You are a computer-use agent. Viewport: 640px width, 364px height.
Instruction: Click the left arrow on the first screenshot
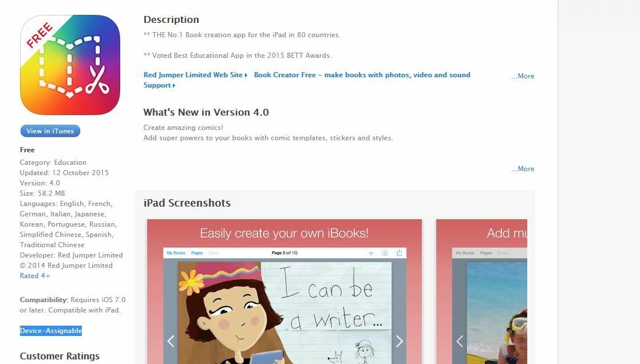pos(171,341)
